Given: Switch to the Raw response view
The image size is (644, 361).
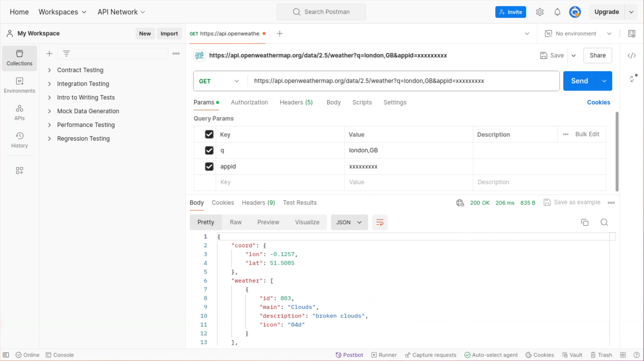Looking at the screenshot, I should pos(235,222).
